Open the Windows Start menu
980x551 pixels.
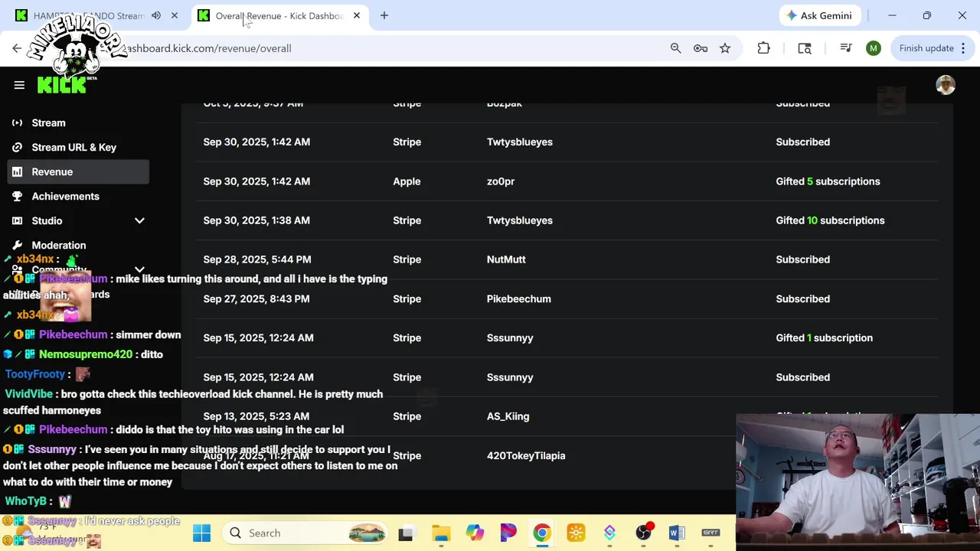pos(201,533)
